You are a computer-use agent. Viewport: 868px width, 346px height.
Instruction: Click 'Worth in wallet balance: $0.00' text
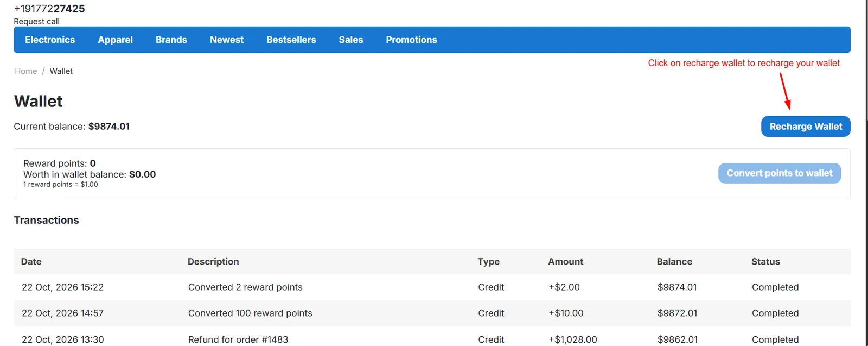click(90, 174)
